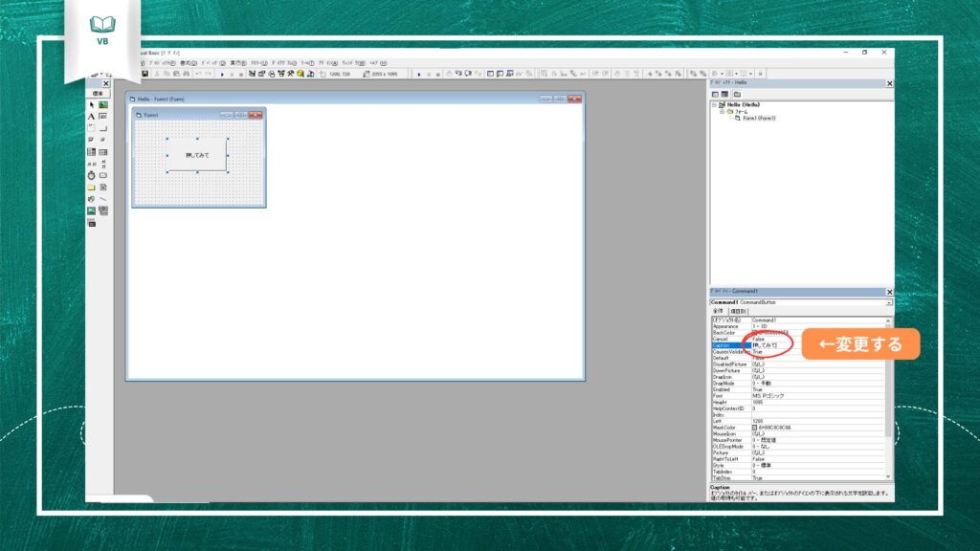Screen dimensions: 980x551
Task: Select the OptionButton control in the toolbox
Action: [103, 140]
